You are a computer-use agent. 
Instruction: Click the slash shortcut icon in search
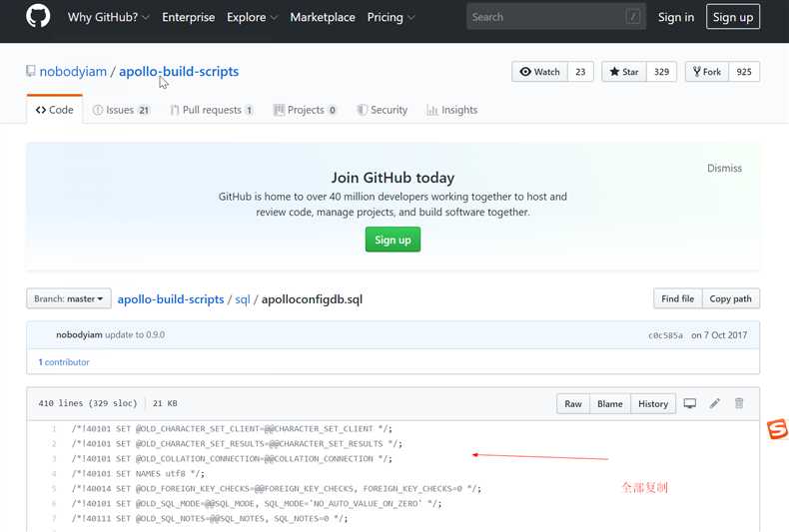tap(633, 17)
